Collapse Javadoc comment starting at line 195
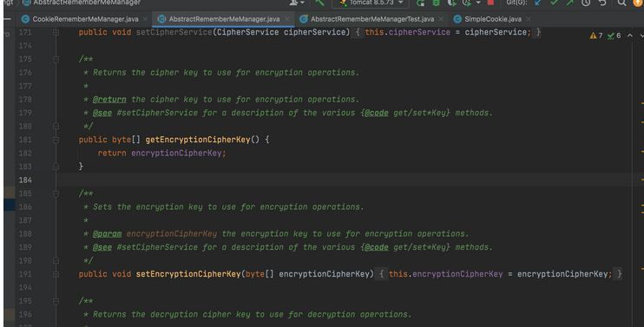The width and height of the screenshot is (644, 327). click(x=56, y=301)
